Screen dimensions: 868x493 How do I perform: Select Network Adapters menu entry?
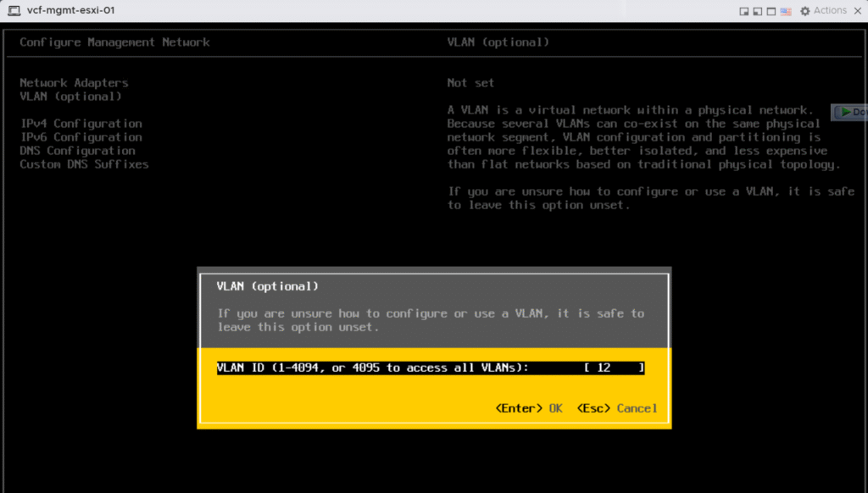pos(74,83)
